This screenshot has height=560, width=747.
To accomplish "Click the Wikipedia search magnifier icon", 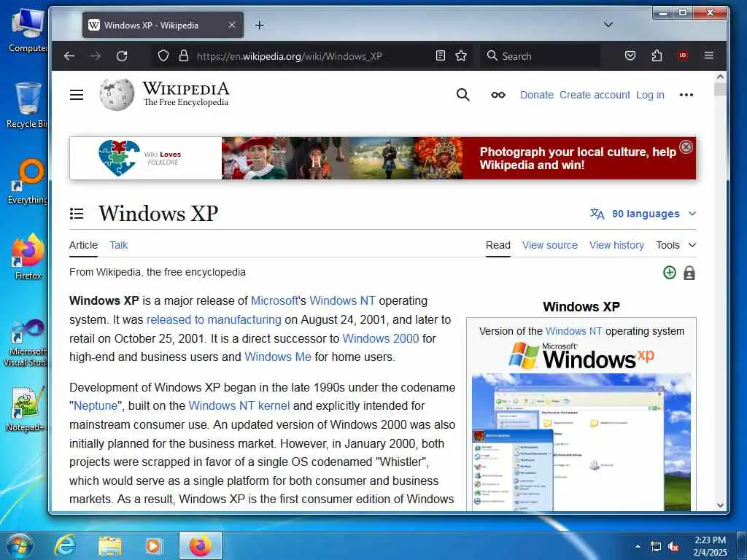I will pyautogui.click(x=463, y=95).
